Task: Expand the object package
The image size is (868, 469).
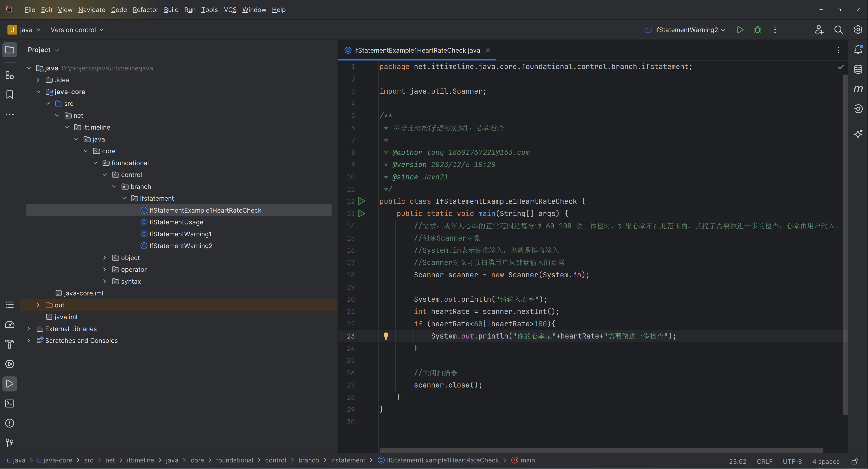Action: coord(104,258)
